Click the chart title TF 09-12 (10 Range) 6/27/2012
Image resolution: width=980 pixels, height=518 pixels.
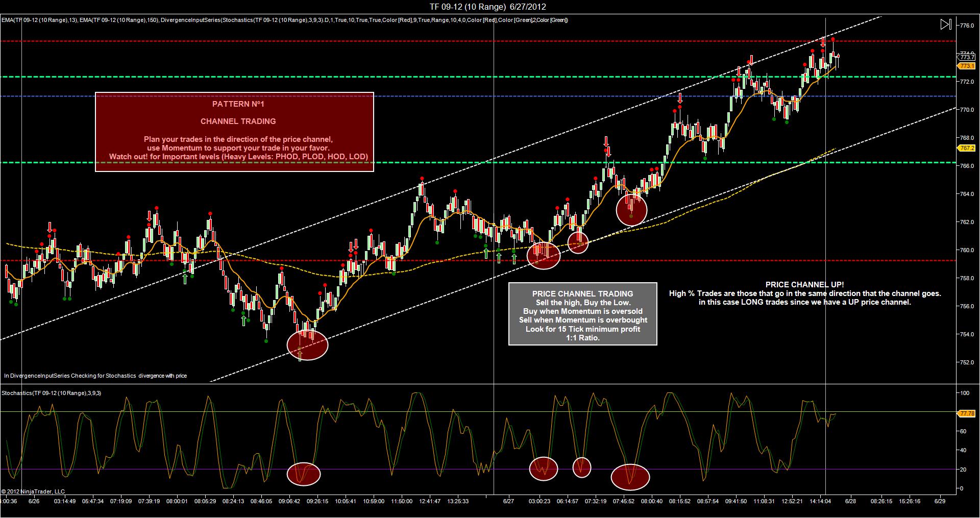(x=488, y=7)
